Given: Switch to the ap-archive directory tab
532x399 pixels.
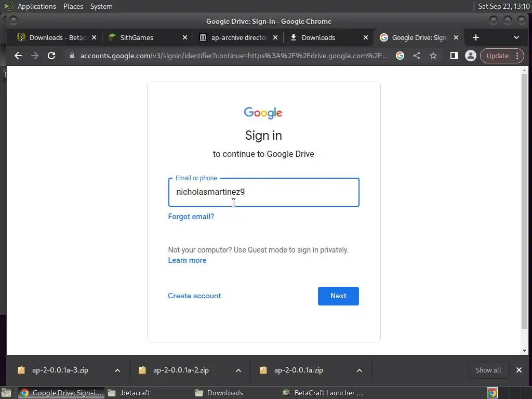Looking at the screenshot, I should tap(239, 37).
